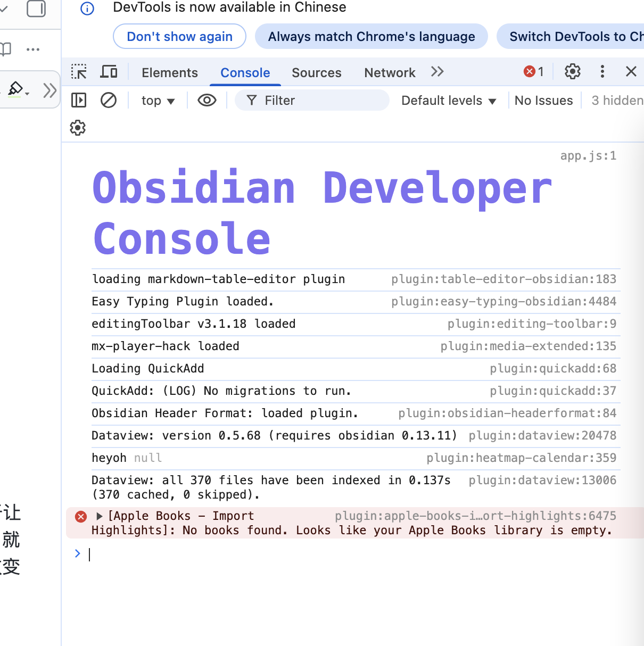Create live expression with eye icon
This screenshot has width=644, height=646.
click(x=207, y=100)
